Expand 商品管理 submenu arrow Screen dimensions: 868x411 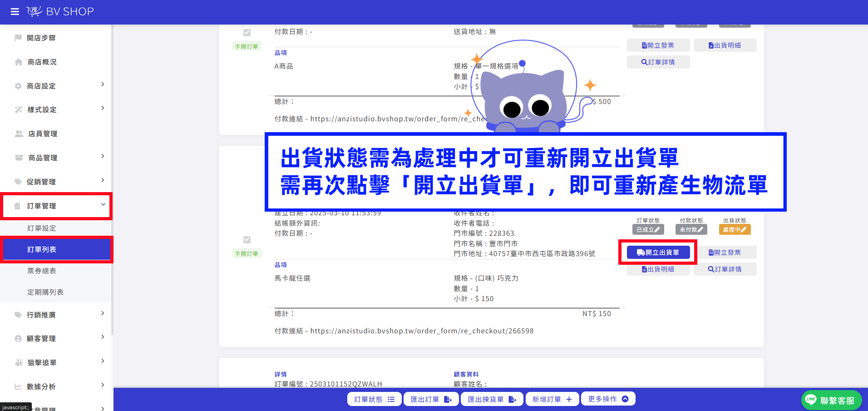[103, 156]
